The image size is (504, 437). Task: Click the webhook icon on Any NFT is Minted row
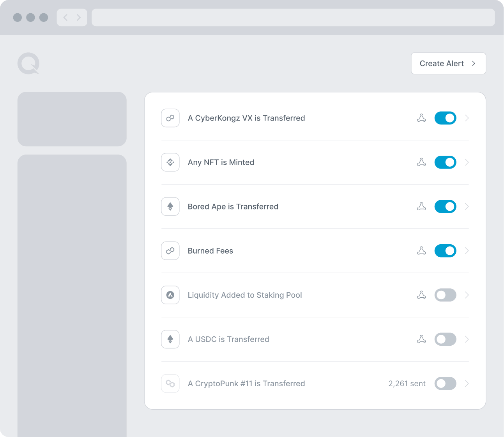pos(421,162)
